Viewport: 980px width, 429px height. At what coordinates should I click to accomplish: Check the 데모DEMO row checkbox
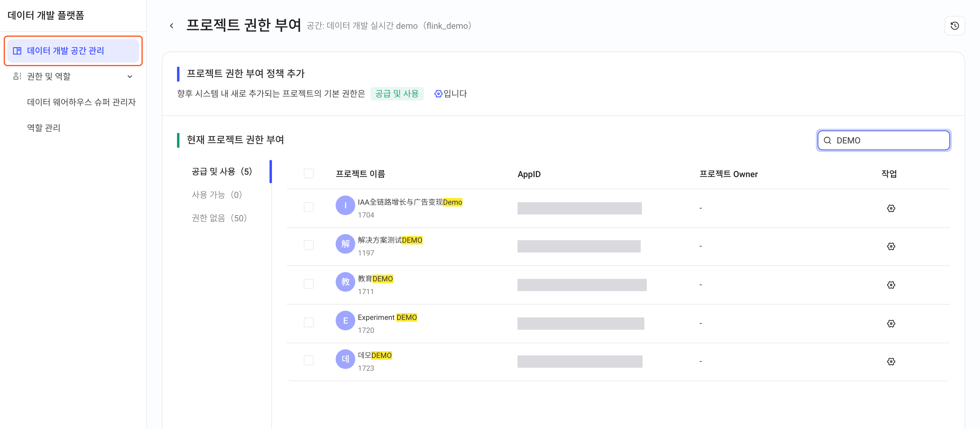[x=308, y=360]
